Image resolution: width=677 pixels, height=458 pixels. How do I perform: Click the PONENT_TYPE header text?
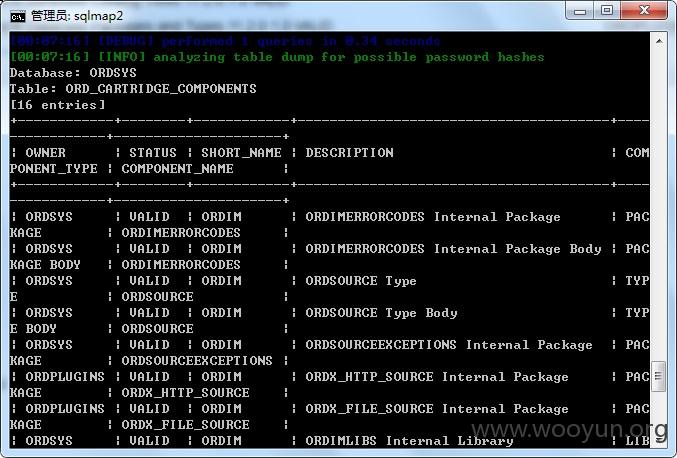click(54, 169)
